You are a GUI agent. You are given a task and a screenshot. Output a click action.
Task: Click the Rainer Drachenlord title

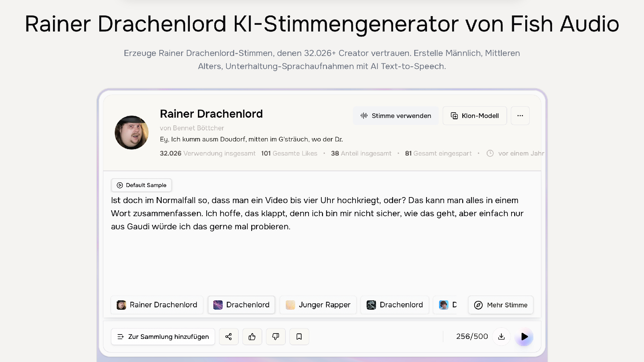point(211,114)
